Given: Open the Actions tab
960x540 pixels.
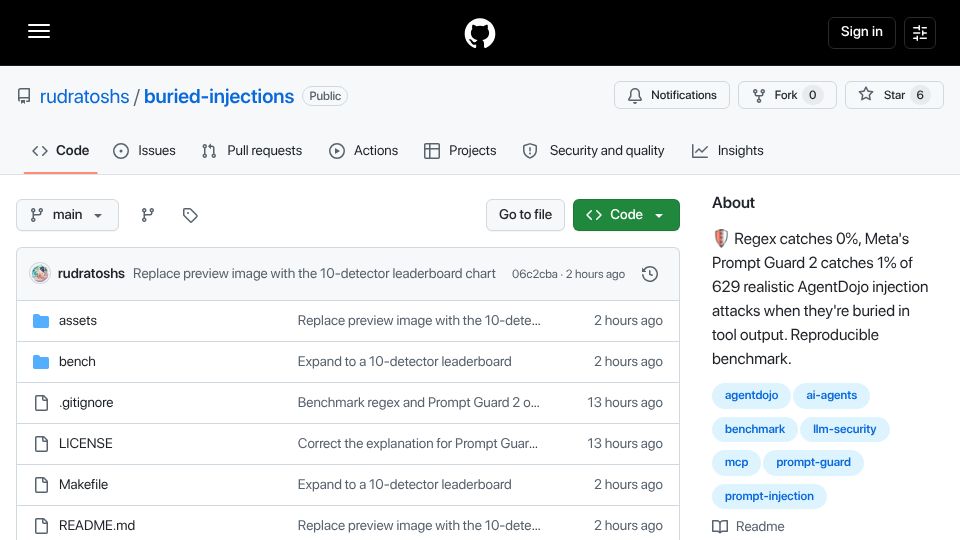Looking at the screenshot, I should pyautogui.click(x=363, y=151).
